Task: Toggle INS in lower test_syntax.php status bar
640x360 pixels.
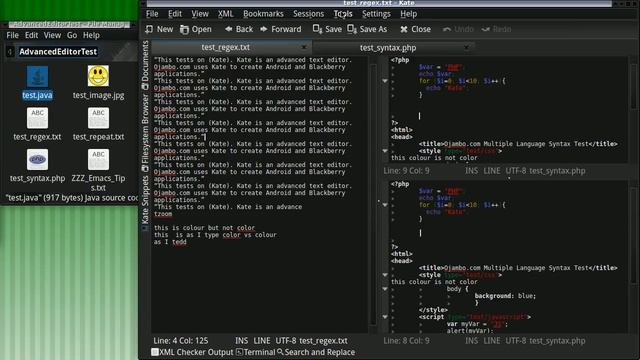Action: click(x=471, y=340)
